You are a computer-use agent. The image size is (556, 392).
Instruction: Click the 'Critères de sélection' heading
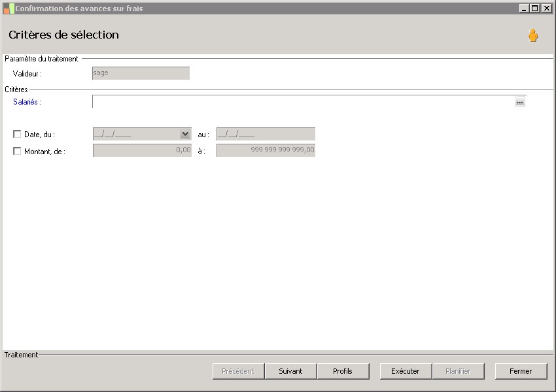(63, 35)
